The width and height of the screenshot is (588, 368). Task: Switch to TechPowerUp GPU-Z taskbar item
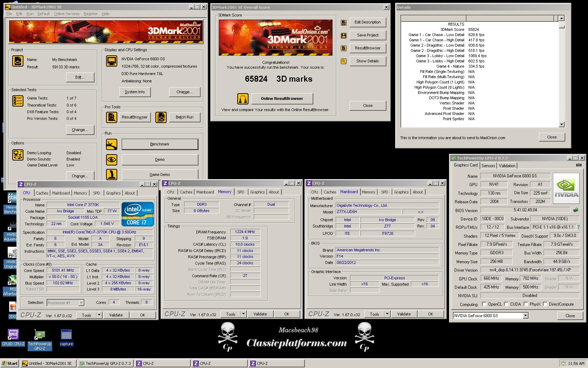coord(105,363)
